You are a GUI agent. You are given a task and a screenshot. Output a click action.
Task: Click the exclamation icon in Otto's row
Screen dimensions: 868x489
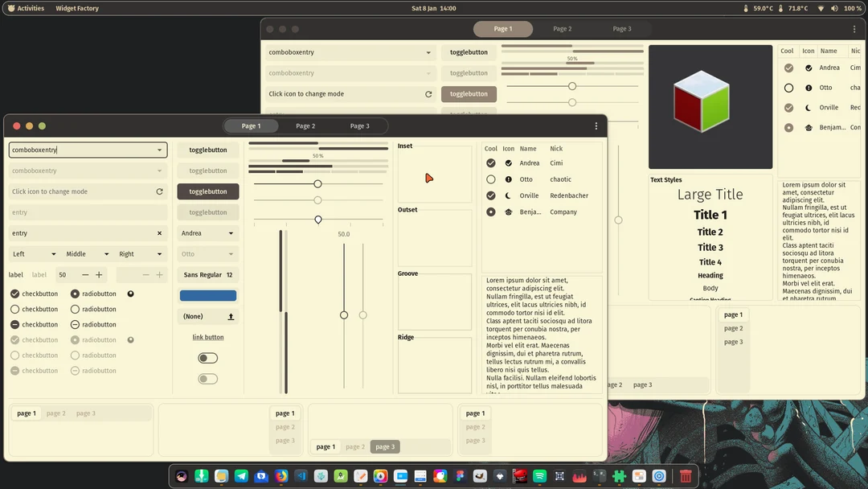(508, 179)
